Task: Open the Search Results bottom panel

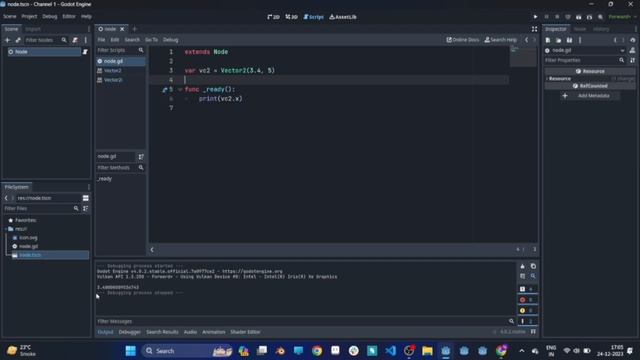Action: [x=162, y=332]
